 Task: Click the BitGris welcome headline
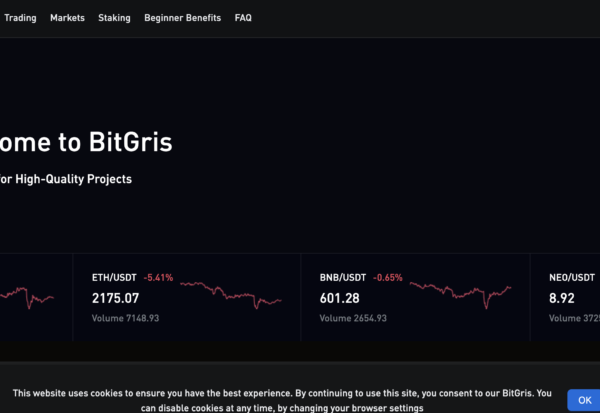pyautogui.click(x=86, y=142)
